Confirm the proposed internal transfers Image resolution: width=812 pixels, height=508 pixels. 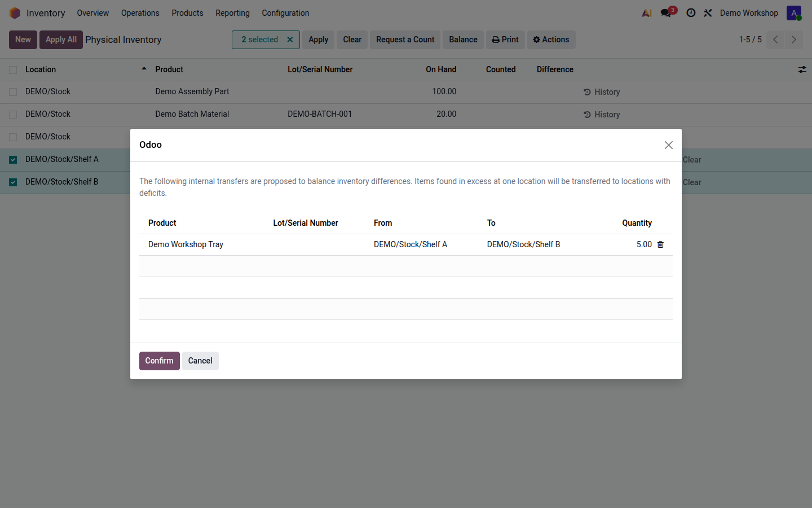click(160, 361)
